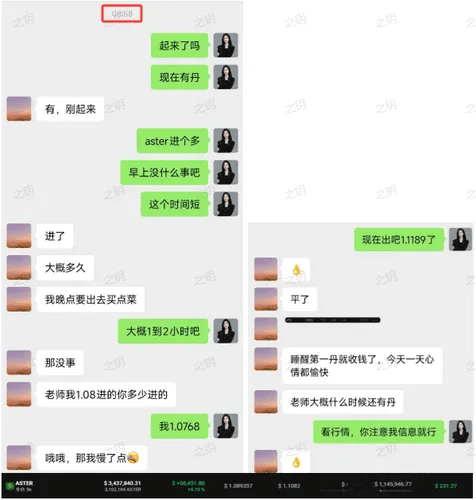
Task: Click the green $231.27 value in bottom bar
Action: (446, 486)
